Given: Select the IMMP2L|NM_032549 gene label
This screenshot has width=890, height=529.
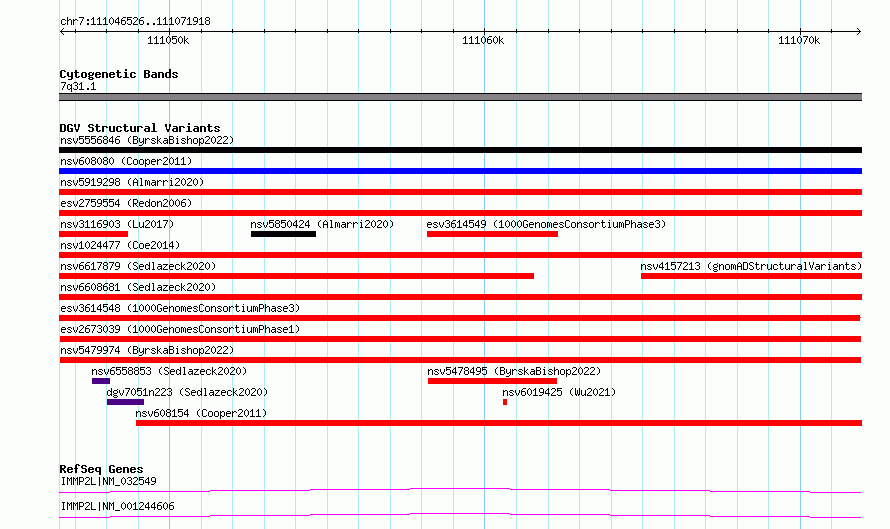Looking at the screenshot, I should point(108,481).
